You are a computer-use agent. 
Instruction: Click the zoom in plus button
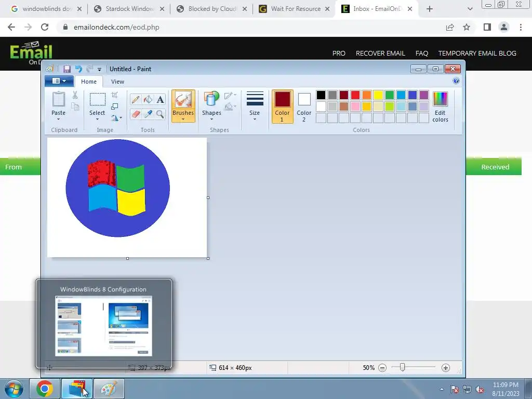click(x=446, y=368)
